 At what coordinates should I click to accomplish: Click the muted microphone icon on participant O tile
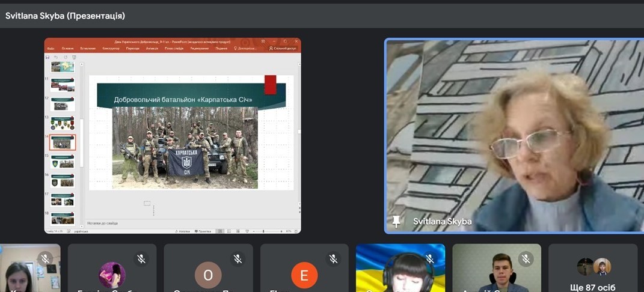pyautogui.click(x=238, y=258)
